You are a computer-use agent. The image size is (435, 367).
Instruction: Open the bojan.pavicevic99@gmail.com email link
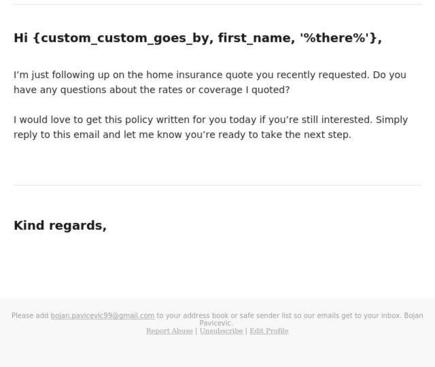coord(103,315)
